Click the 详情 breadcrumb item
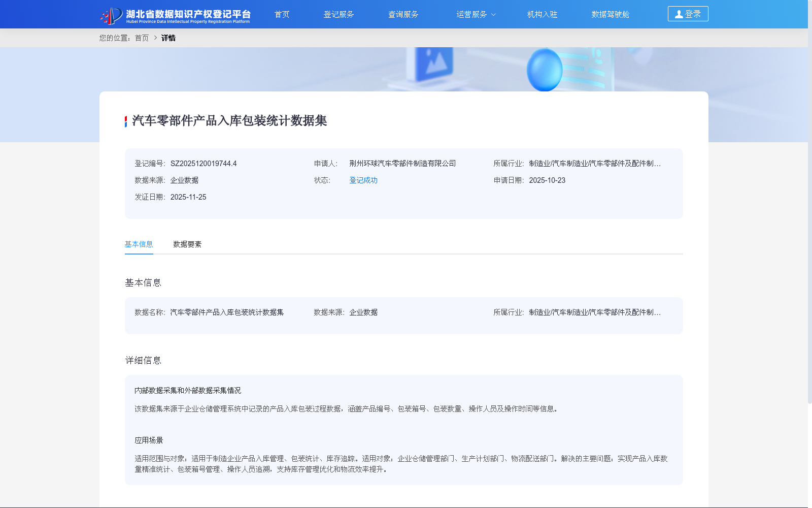 point(168,38)
